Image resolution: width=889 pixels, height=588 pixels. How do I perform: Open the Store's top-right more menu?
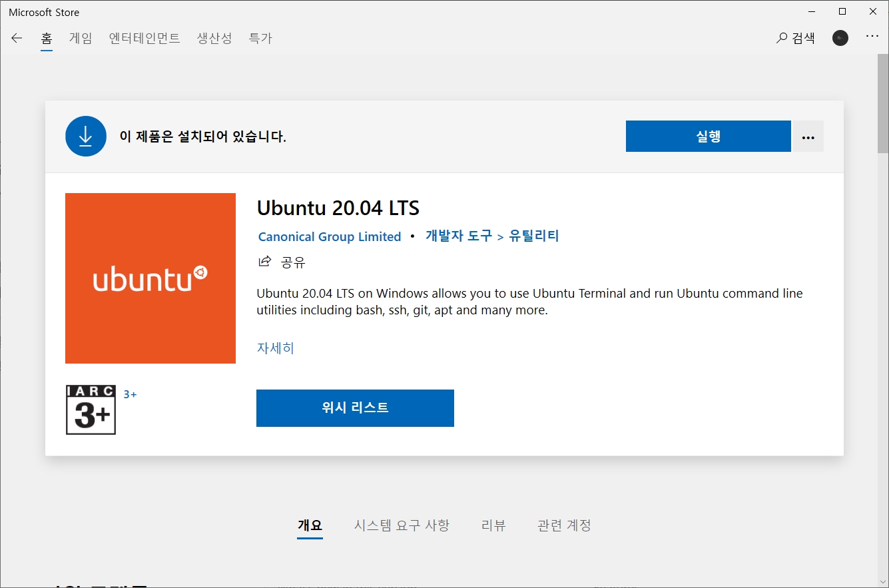click(x=872, y=37)
